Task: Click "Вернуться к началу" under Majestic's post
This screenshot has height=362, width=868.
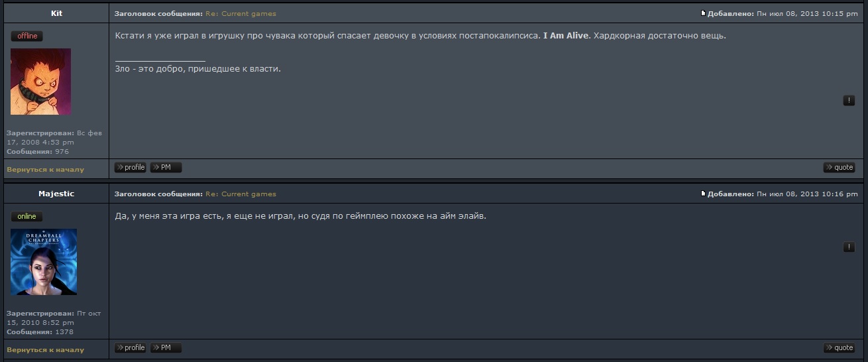Action: point(45,350)
